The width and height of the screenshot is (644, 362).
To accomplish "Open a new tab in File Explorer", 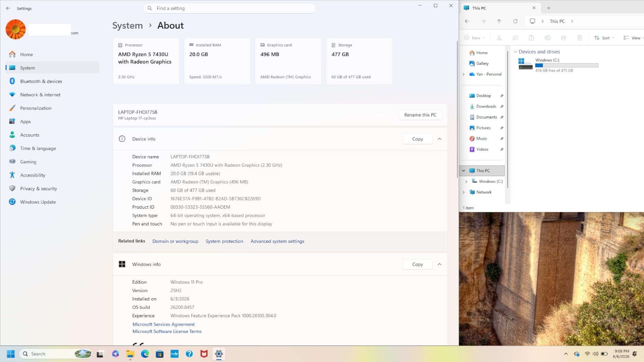I will 549,8.
